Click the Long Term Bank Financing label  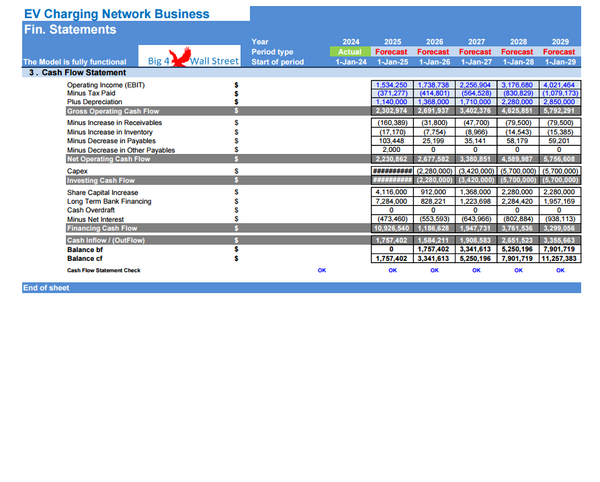109,201
